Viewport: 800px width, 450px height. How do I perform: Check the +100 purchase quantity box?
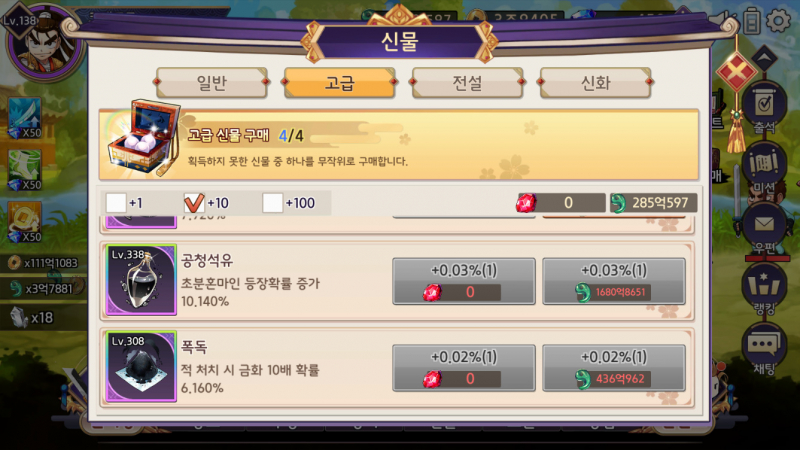click(272, 203)
